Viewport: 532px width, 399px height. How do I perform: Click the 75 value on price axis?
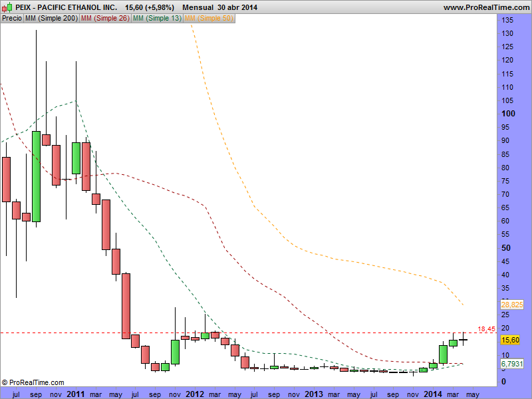(505, 181)
